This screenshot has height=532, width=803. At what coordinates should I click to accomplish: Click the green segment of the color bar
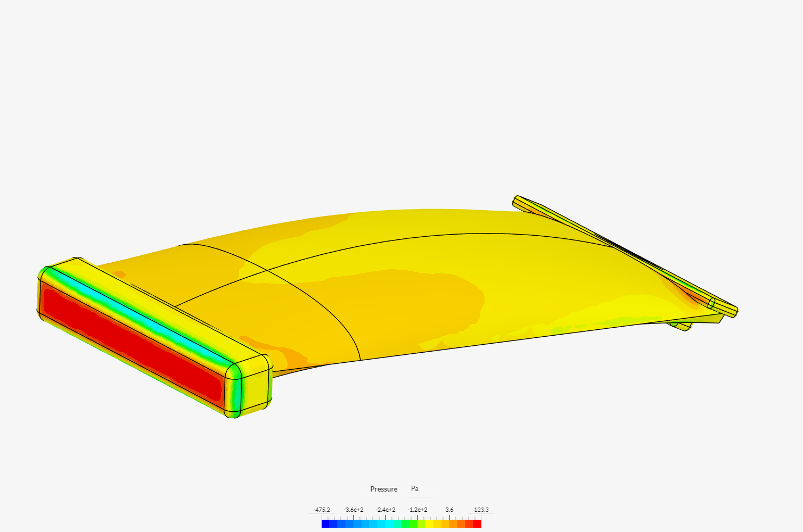pyautogui.click(x=413, y=524)
